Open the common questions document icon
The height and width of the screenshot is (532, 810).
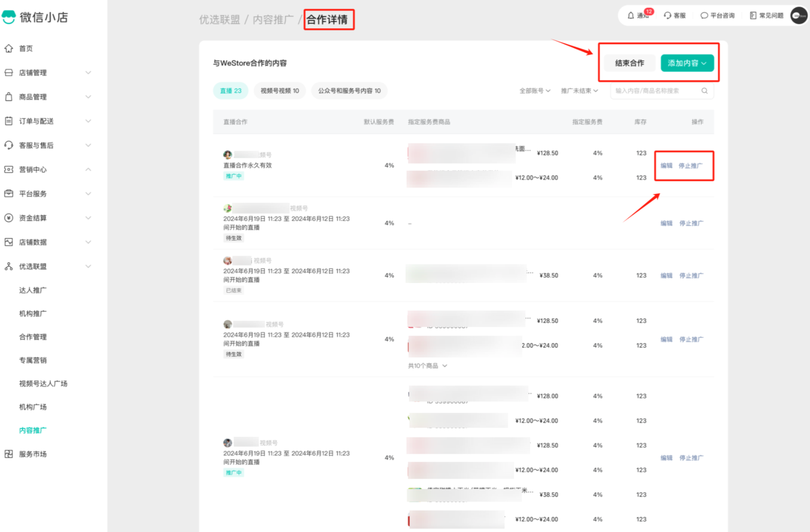[x=753, y=15]
